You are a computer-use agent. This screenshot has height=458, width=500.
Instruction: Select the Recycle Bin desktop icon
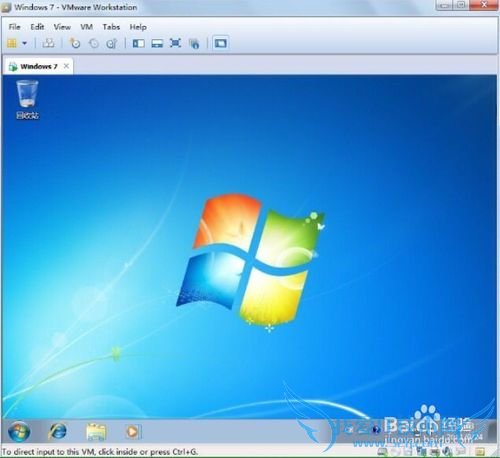click(x=27, y=100)
